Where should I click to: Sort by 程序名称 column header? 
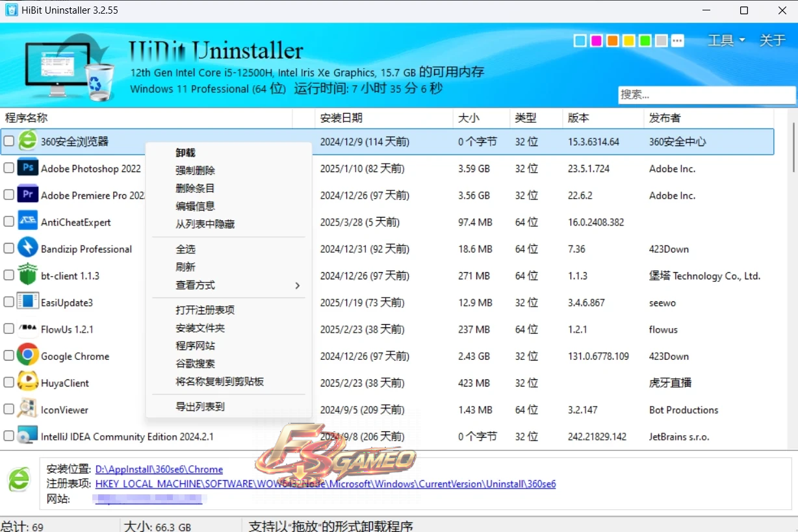[x=146, y=118]
